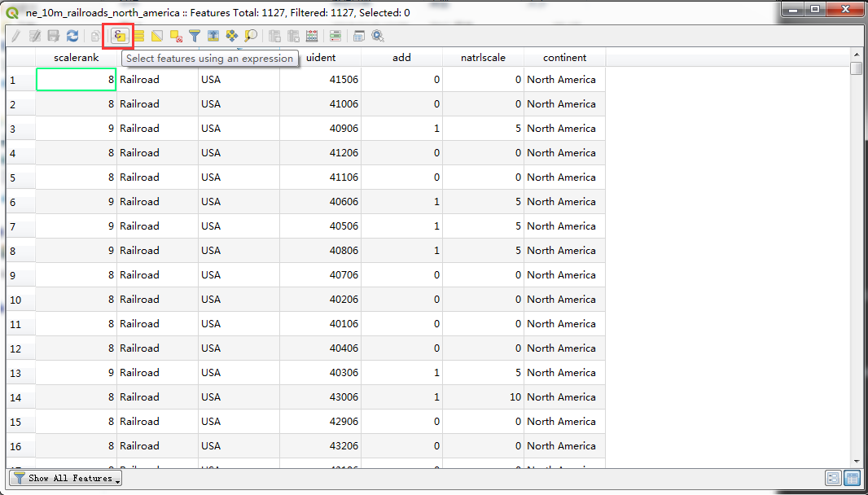The height and width of the screenshot is (495, 868).
Task: Move selection to top icon
Action: coord(213,37)
